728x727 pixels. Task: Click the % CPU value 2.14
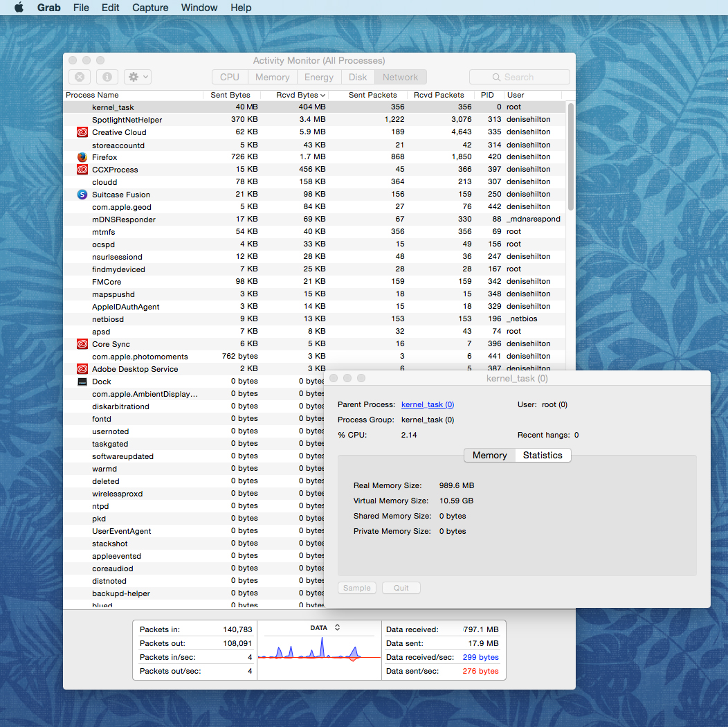(409, 436)
